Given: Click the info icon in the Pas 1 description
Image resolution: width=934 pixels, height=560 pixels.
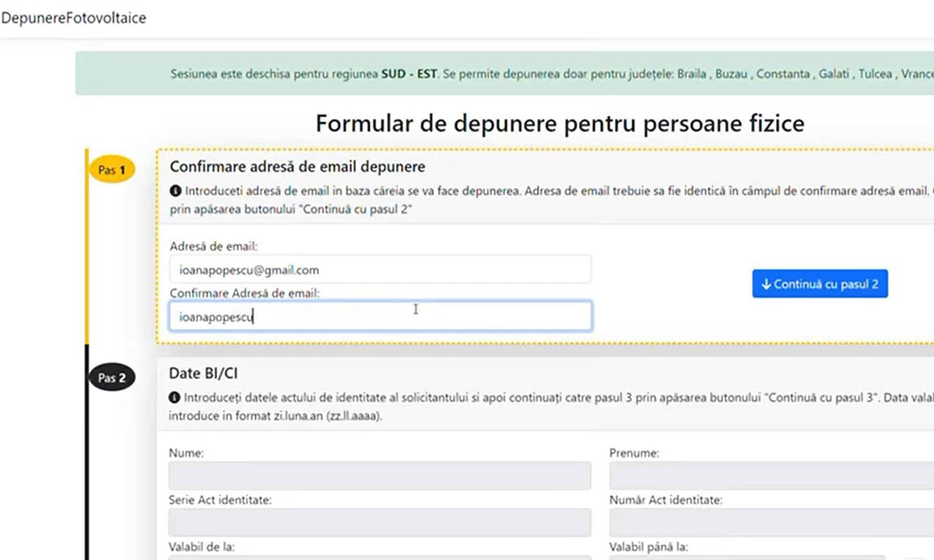Looking at the screenshot, I should click(175, 190).
